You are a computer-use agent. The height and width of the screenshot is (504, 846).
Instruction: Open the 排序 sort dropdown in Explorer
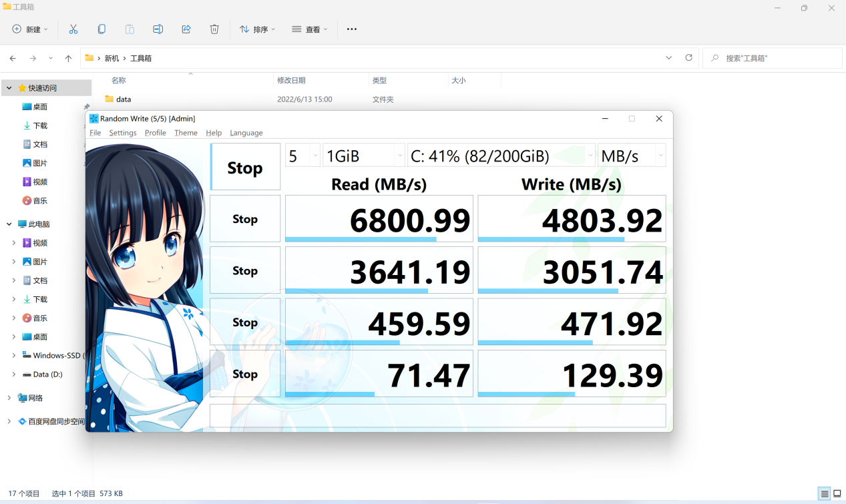coord(257,29)
